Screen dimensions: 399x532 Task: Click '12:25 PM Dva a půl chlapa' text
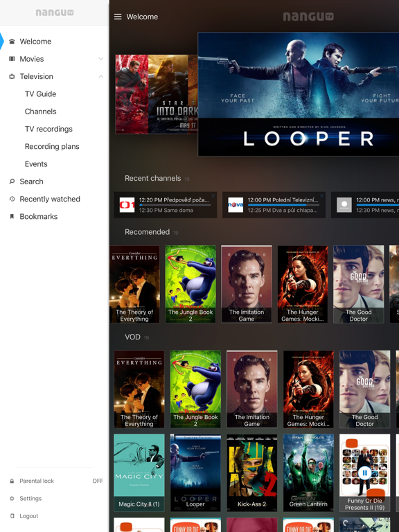coord(283,211)
